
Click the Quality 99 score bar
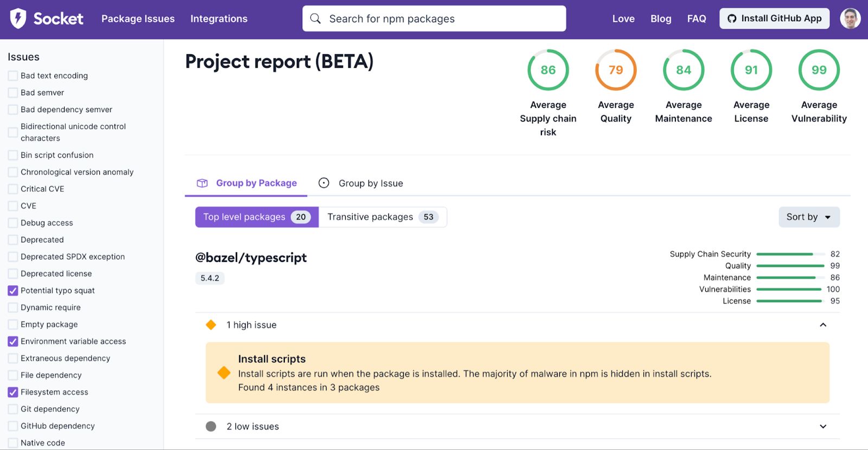790,266
